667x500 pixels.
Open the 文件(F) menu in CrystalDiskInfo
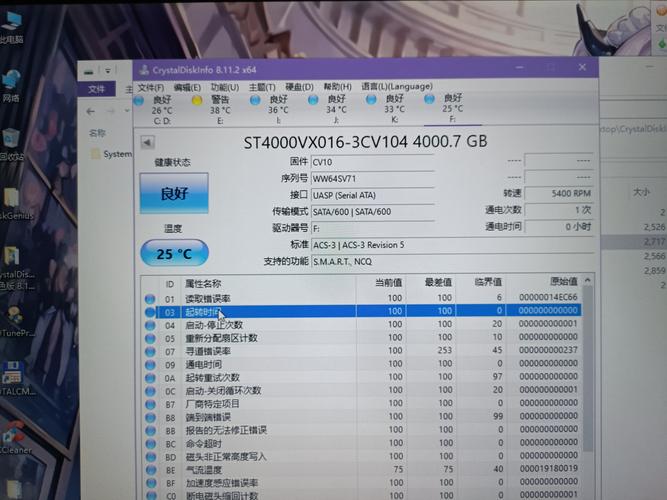pos(151,88)
